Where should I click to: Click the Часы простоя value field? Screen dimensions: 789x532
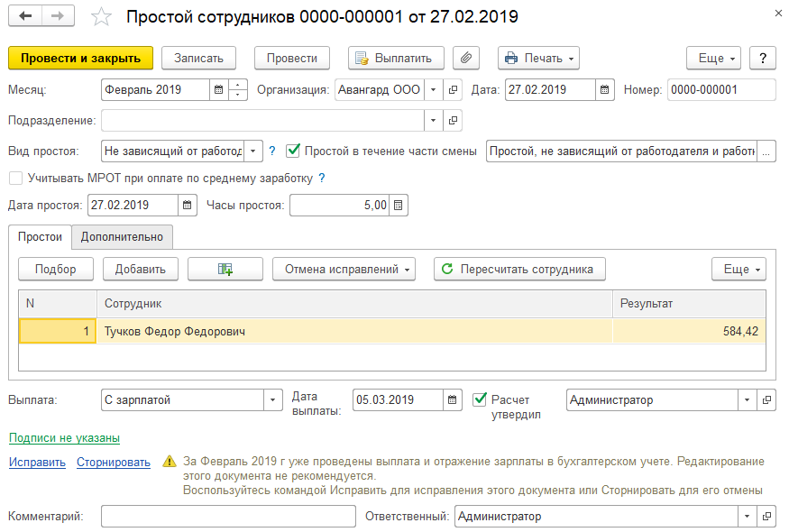coord(339,206)
